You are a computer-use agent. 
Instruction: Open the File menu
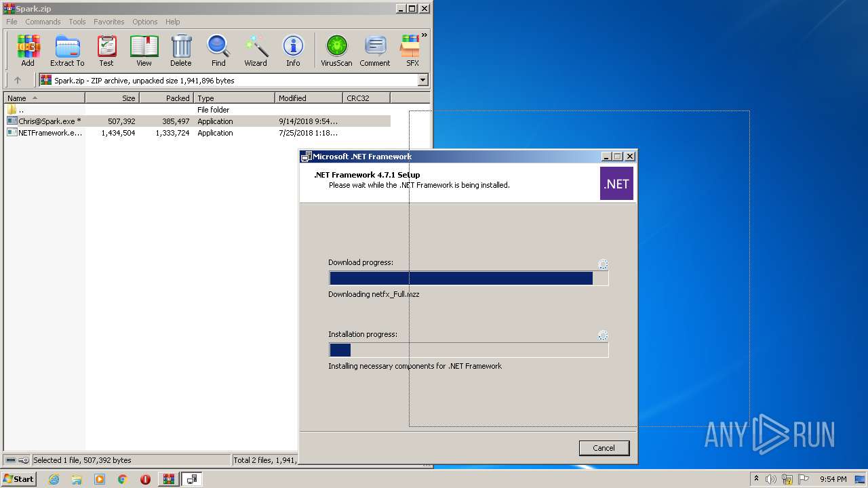[12, 22]
